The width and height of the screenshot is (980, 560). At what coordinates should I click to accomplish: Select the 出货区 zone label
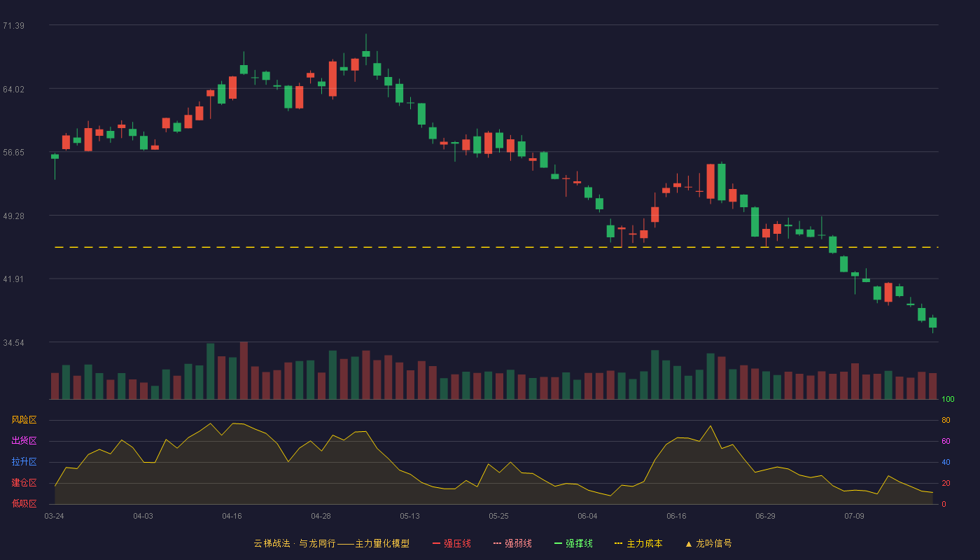click(24, 441)
